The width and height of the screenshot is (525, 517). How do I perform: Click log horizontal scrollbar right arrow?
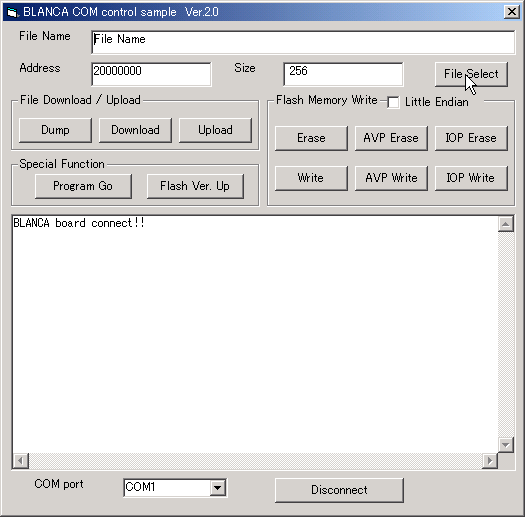coord(490,461)
